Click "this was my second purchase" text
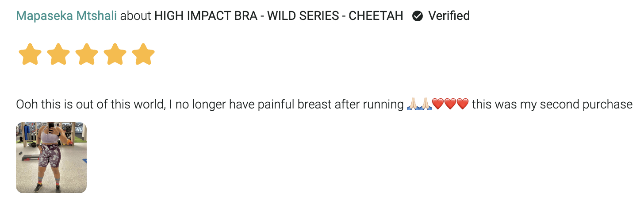This screenshot has height=209, width=644. point(552,104)
